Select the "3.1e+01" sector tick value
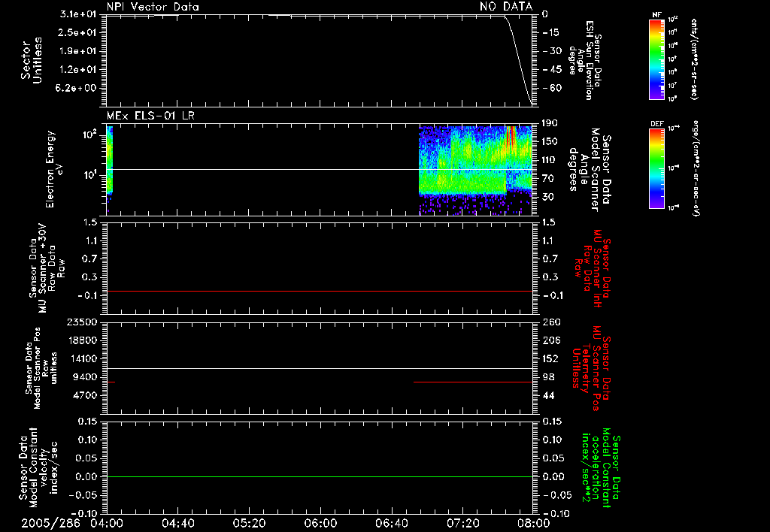Viewport: 770px width, 532px height. (x=78, y=14)
